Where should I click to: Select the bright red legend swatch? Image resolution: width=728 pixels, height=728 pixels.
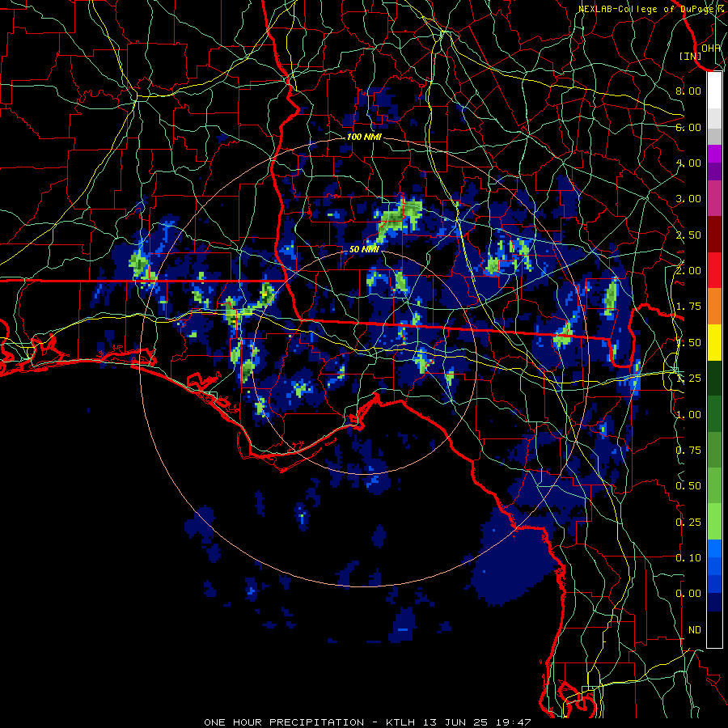click(714, 270)
